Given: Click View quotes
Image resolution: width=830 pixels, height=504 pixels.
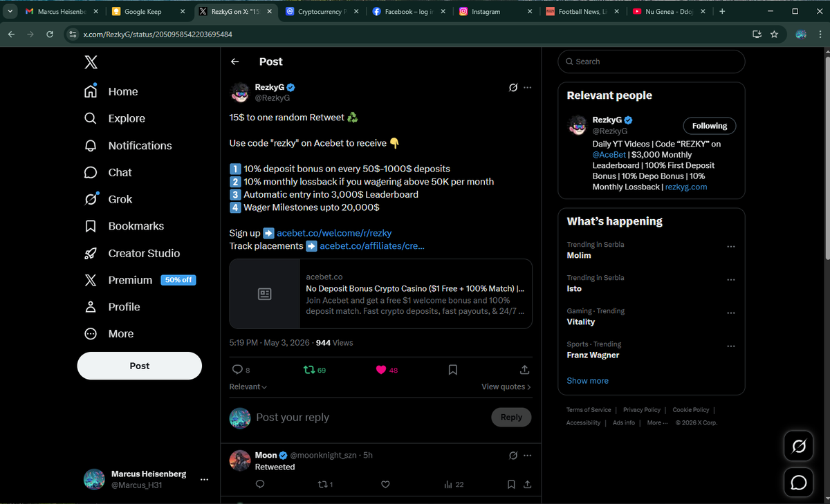Looking at the screenshot, I should click(506, 386).
